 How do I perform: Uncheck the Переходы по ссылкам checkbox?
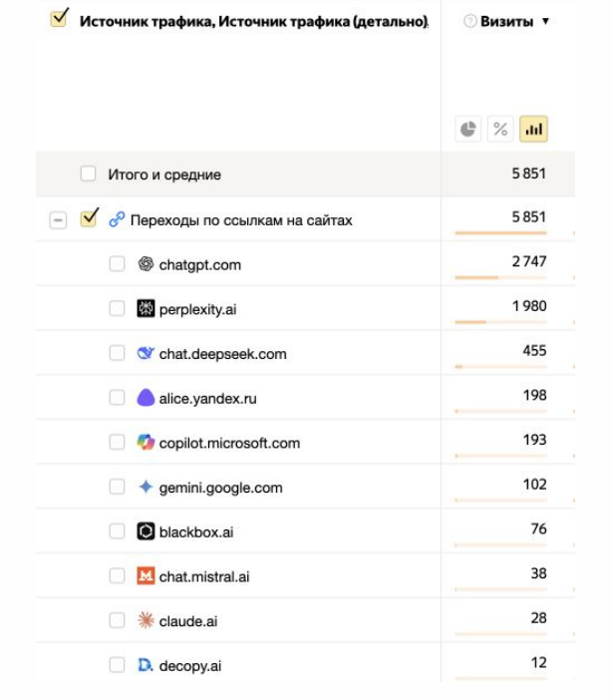88,219
